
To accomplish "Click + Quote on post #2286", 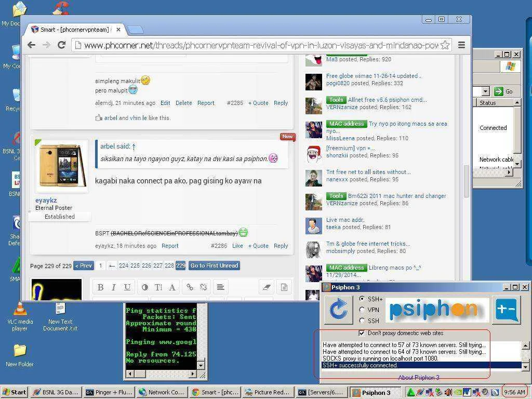I will (258, 246).
